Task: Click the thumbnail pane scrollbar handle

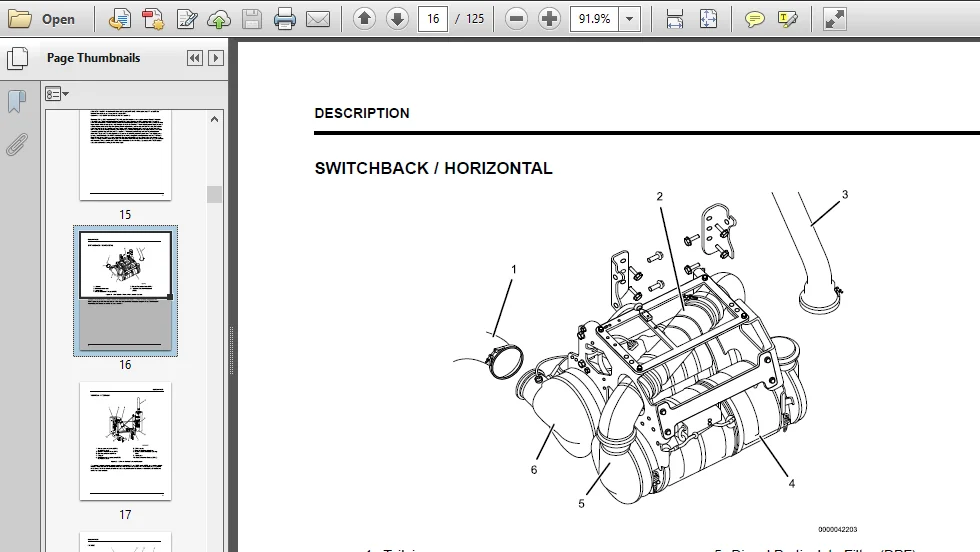Action: pyautogui.click(x=214, y=194)
